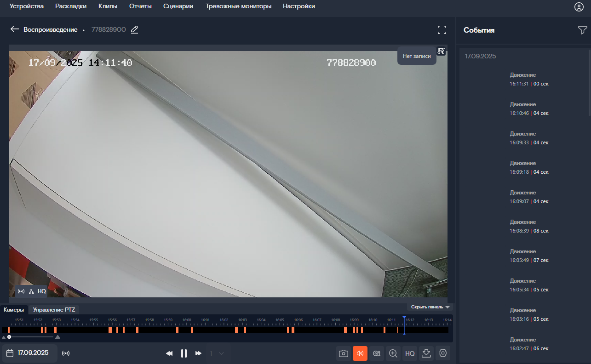Toggle HQ stream quality in the bottom toolbar
This screenshot has width=591, height=364.
410,353
